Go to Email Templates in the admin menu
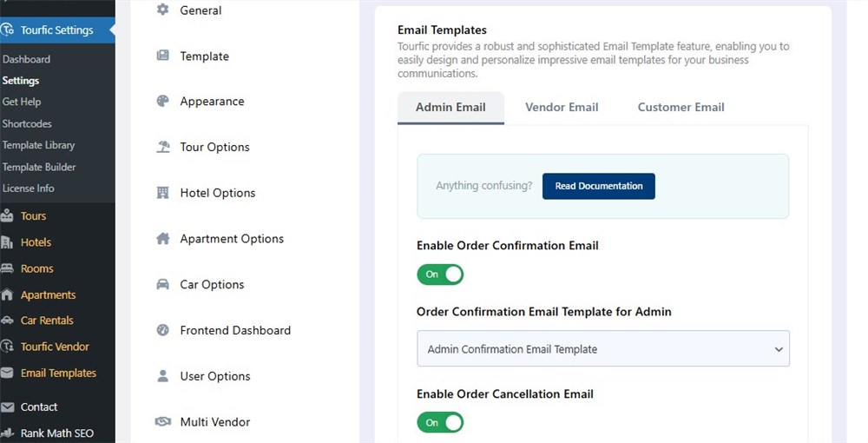 58,374
